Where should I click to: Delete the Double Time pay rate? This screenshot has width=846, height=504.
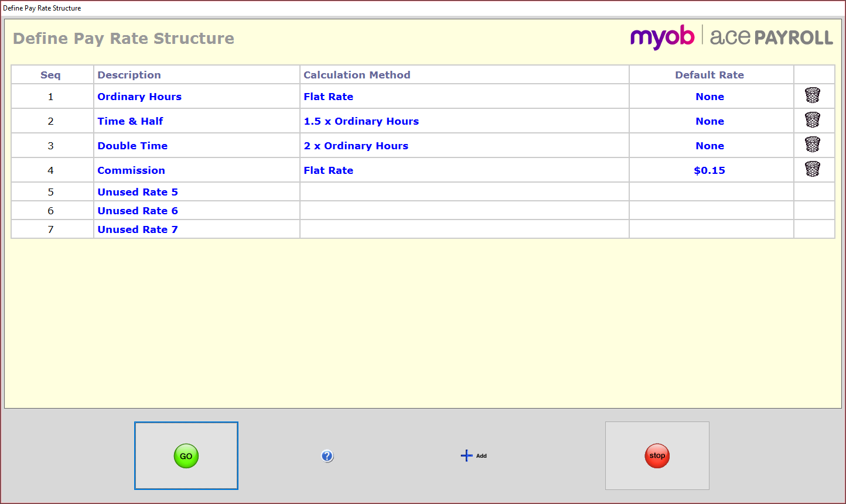813,145
